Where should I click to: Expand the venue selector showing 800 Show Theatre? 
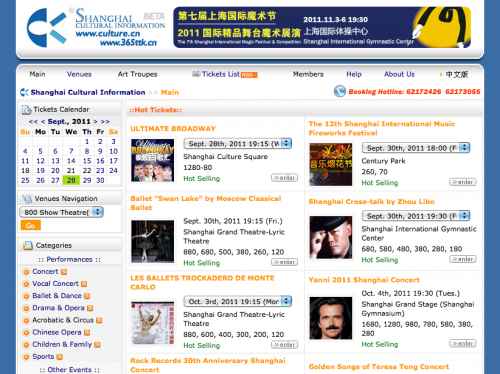(62, 212)
